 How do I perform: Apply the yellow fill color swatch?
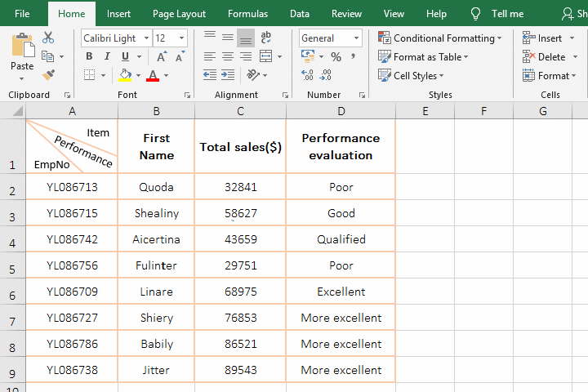click(125, 75)
